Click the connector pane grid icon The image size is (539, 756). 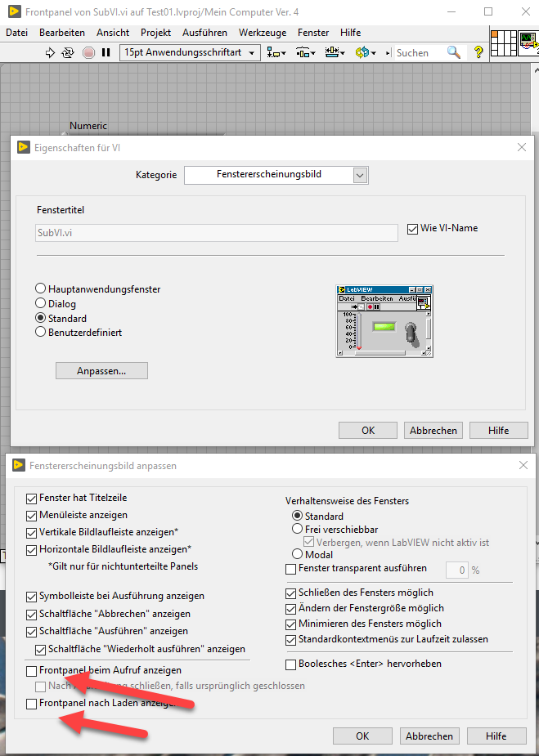point(503,43)
